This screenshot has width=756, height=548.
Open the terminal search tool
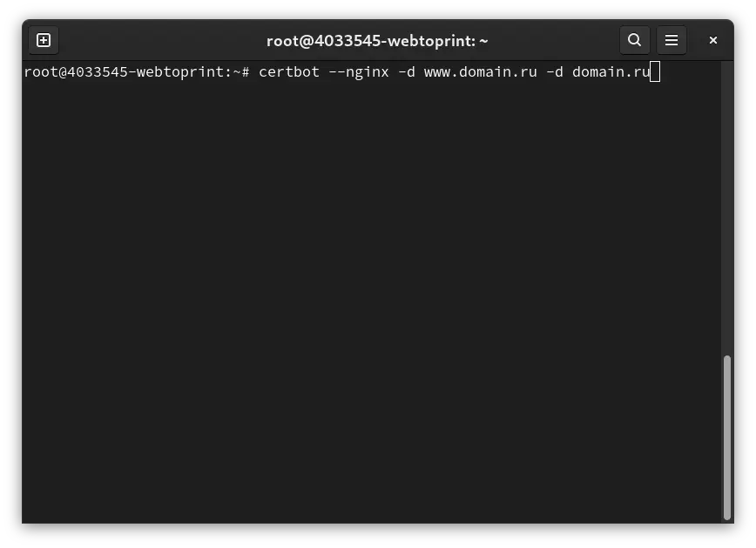pyautogui.click(x=634, y=40)
